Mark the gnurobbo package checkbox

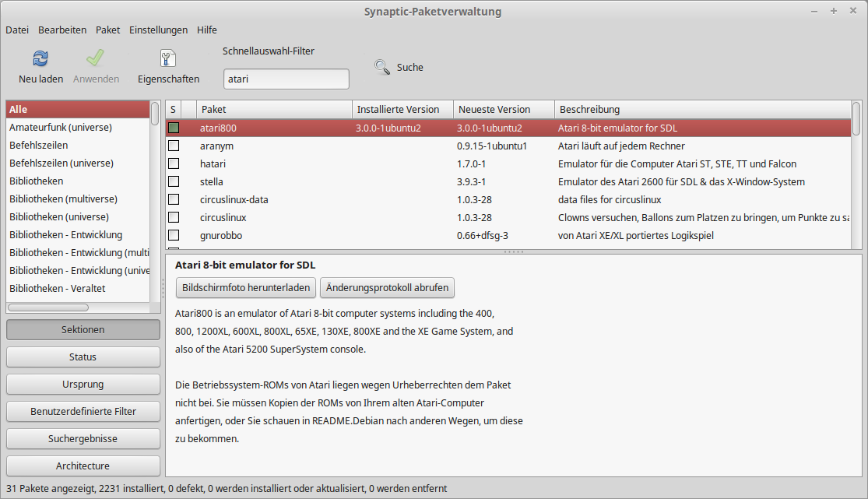pos(174,235)
